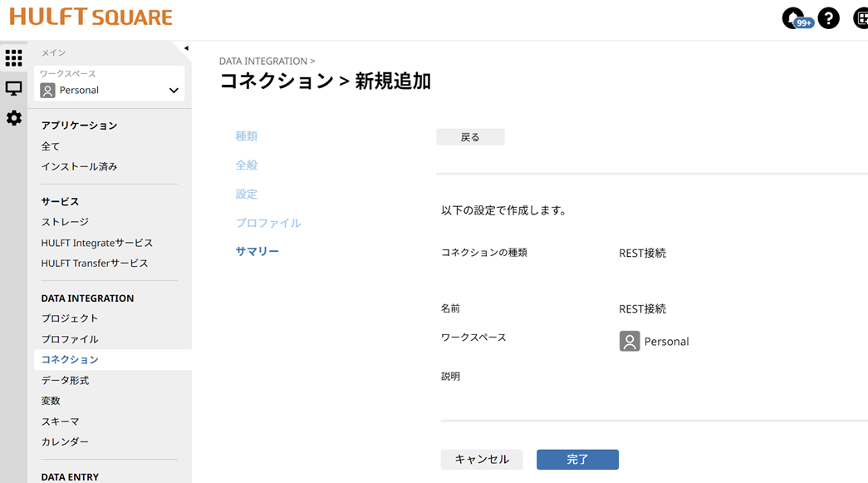Viewport: 868px width, 483px height.
Task: Go to コネクション in the sidebar
Action: click(69, 358)
